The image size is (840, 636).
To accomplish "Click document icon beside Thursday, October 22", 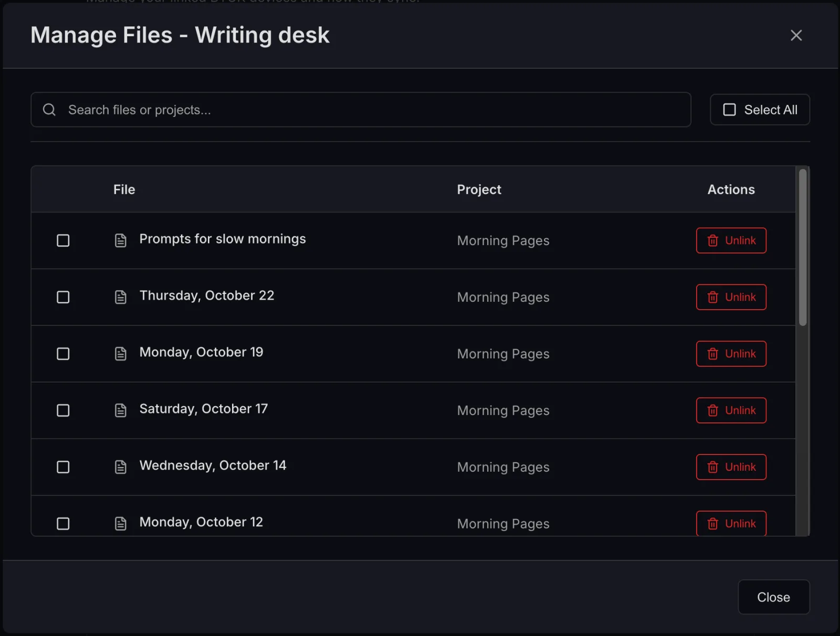I will click(x=121, y=297).
